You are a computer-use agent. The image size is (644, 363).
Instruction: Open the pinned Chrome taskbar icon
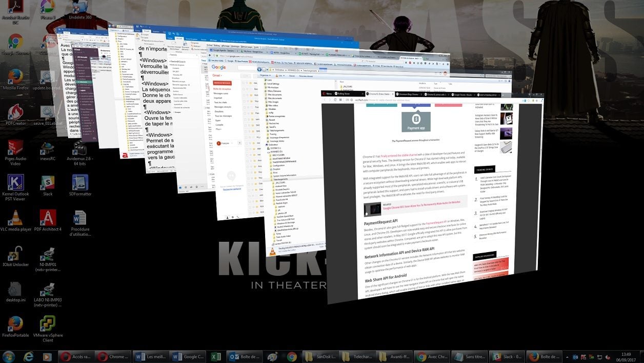(292, 356)
